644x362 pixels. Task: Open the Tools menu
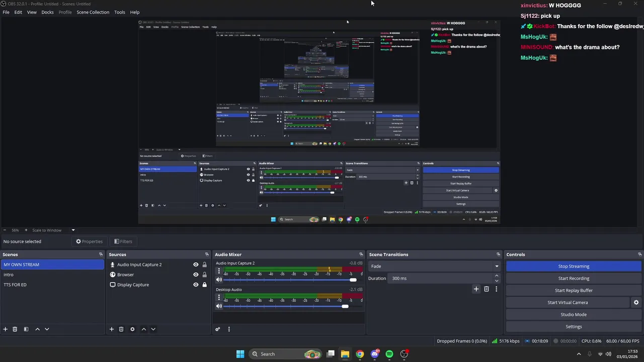pyautogui.click(x=120, y=12)
